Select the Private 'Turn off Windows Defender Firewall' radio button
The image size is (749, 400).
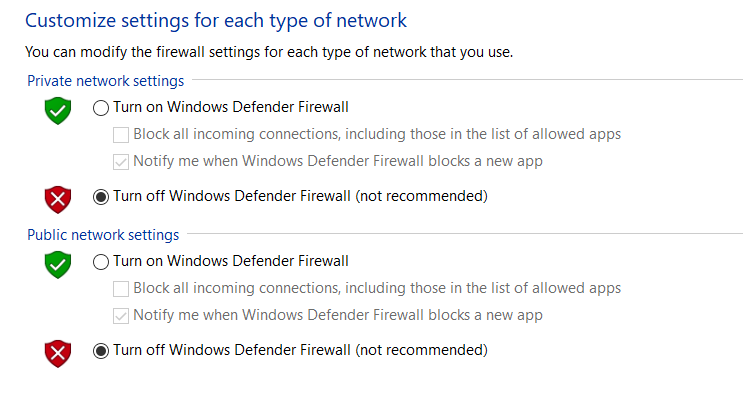(101, 196)
